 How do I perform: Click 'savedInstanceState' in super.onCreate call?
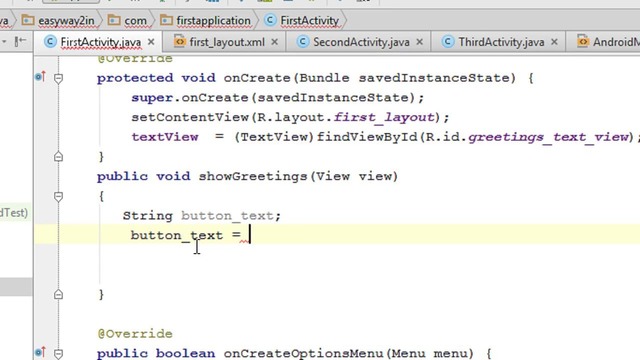tap(333, 98)
